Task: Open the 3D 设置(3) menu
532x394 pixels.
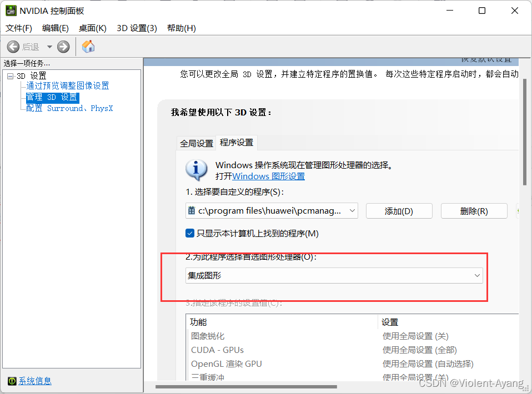Action: (x=137, y=28)
